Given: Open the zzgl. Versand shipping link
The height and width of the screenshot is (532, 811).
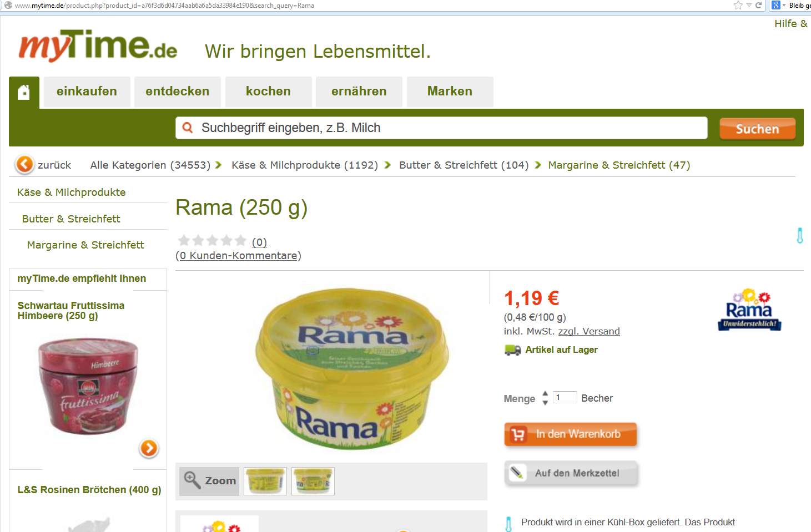Looking at the screenshot, I should 589,331.
